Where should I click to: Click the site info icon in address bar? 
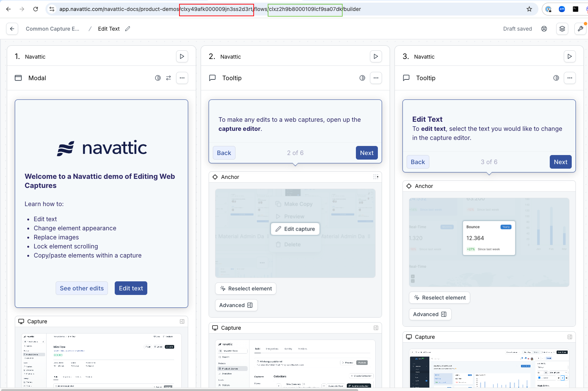click(52, 9)
